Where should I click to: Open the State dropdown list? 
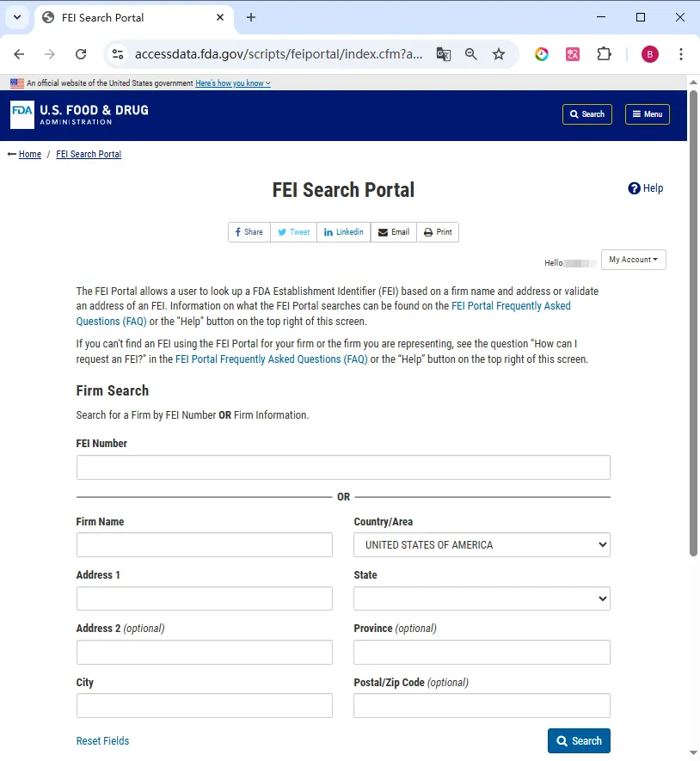482,598
